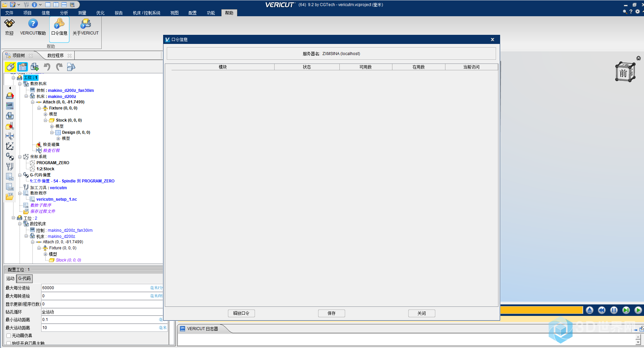Click the import models shapes icon
The image size is (644, 348).
click(71, 67)
